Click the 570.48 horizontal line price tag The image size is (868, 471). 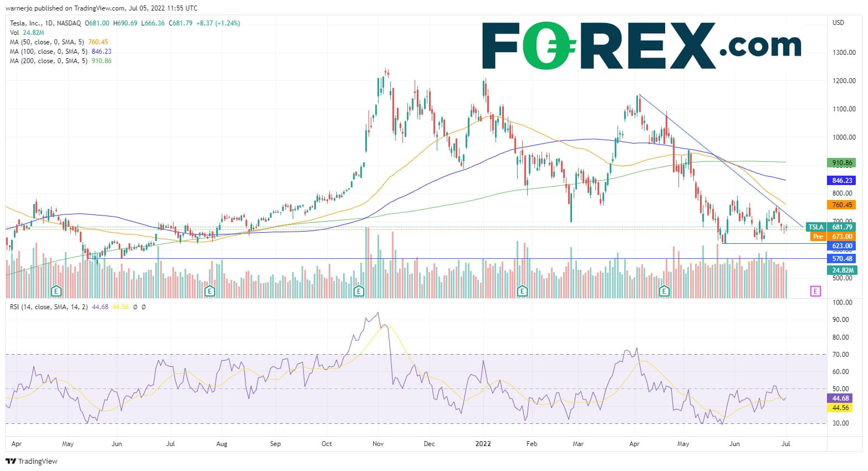(841, 259)
